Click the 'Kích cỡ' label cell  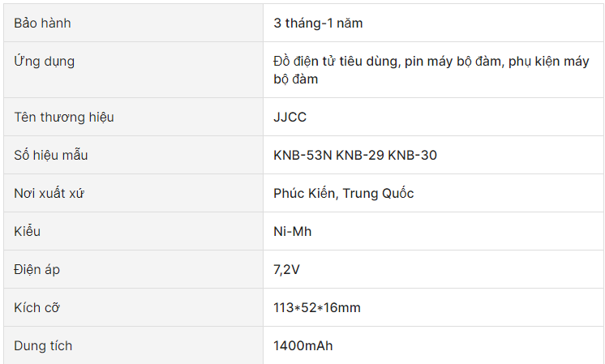[x=134, y=307]
